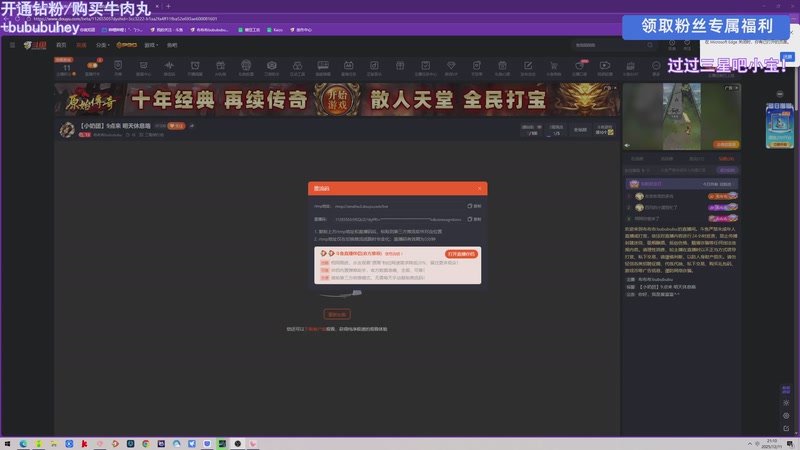Open the shopping cart toolbar icon
Image resolution: width=800 pixels, height=450 pixels.
pos(554,65)
